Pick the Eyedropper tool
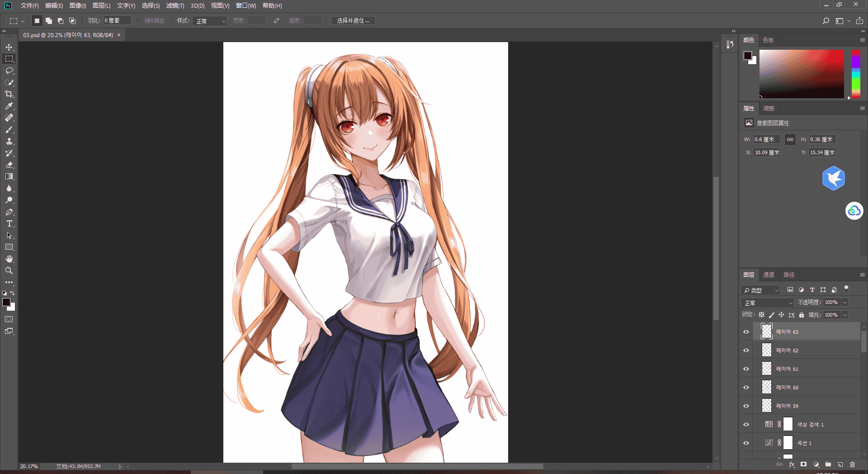The image size is (868, 474). (x=9, y=106)
